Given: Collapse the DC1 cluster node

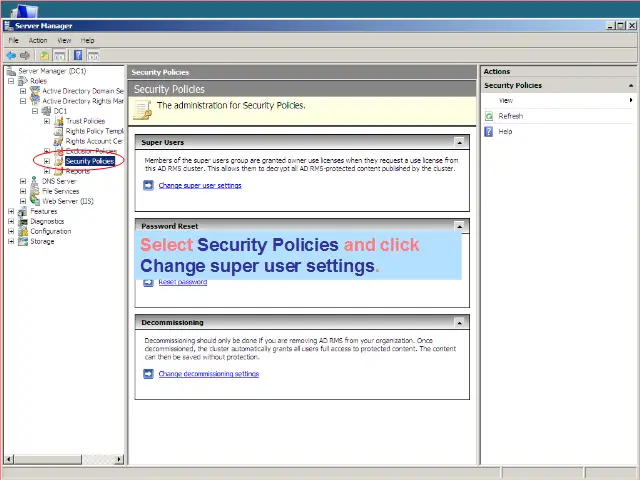Looking at the screenshot, I should [x=35, y=111].
